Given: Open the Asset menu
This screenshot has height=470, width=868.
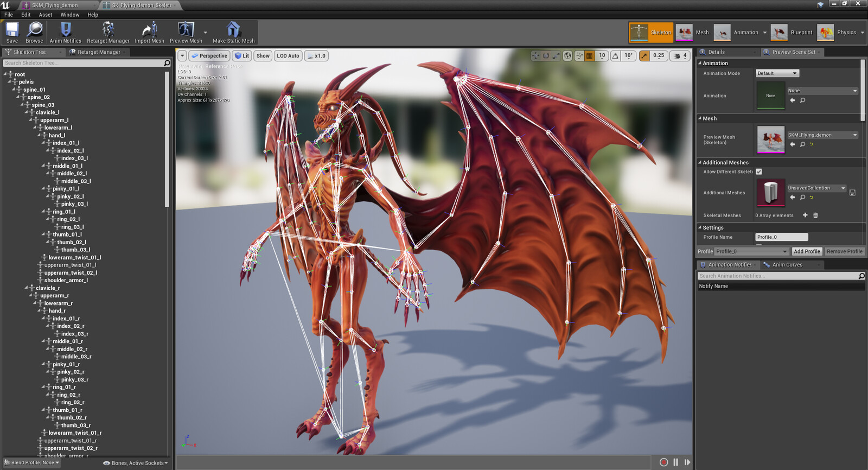Looking at the screenshot, I should [46, 15].
